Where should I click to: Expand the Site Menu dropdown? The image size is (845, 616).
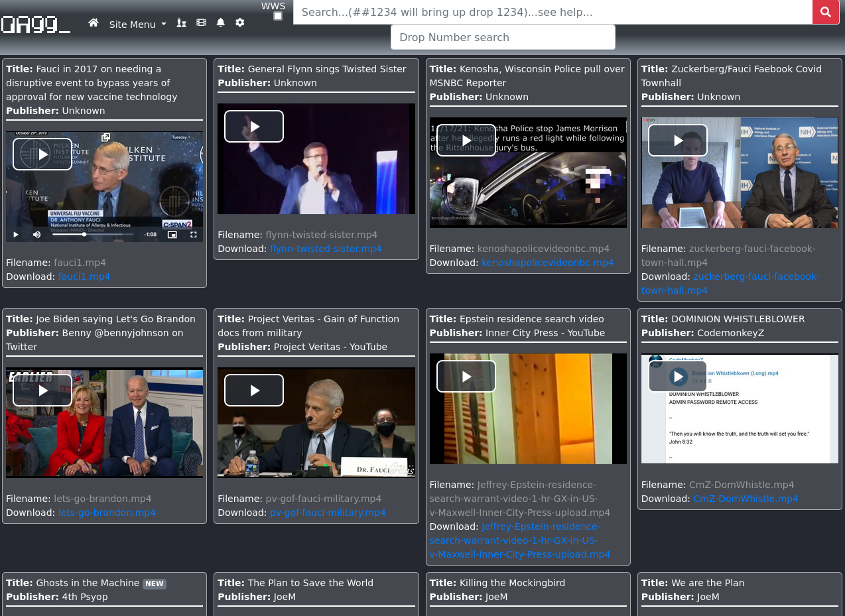[x=138, y=25]
